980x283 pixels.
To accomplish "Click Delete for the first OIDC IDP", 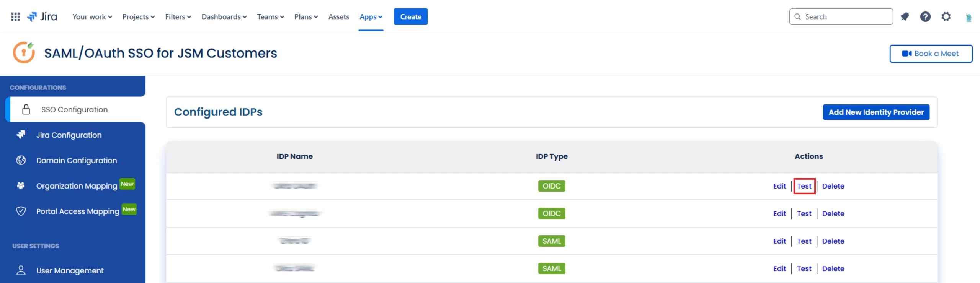I will click(833, 186).
